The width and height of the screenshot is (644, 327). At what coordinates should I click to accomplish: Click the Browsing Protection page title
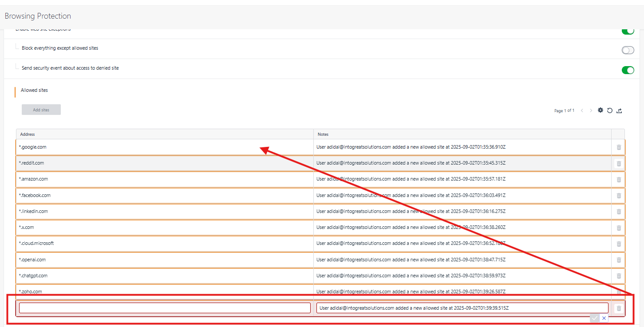[x=38, y=16]
